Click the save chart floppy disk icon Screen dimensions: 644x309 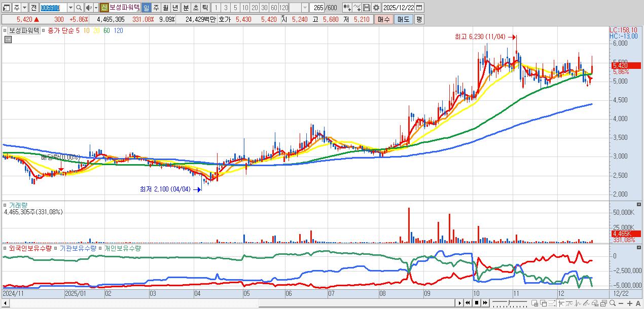367,8
